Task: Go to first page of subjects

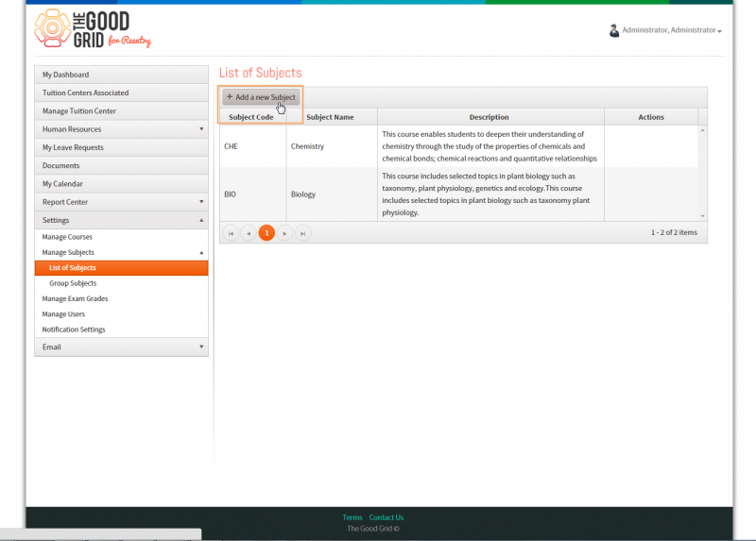Action: tap(231, 233)
